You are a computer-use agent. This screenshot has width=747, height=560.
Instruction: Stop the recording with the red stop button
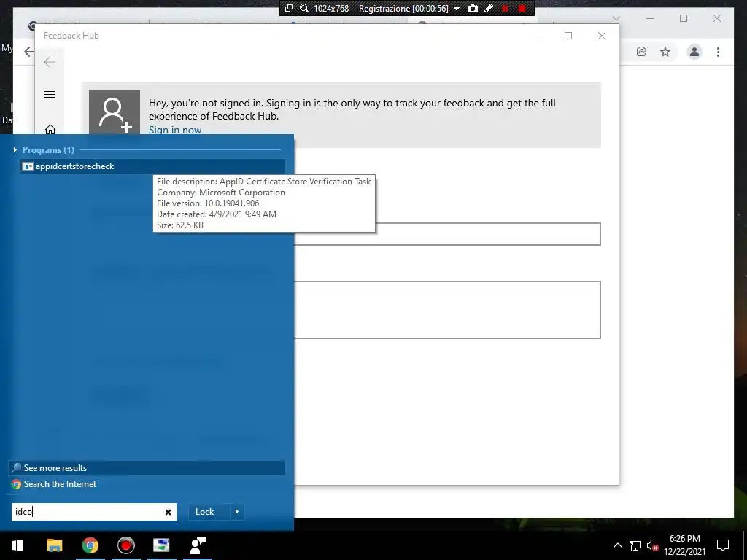point(522,9)
